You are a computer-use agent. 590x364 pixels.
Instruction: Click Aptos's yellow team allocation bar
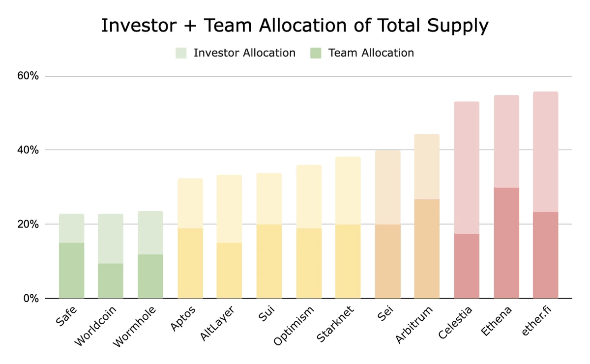point(190,263)
